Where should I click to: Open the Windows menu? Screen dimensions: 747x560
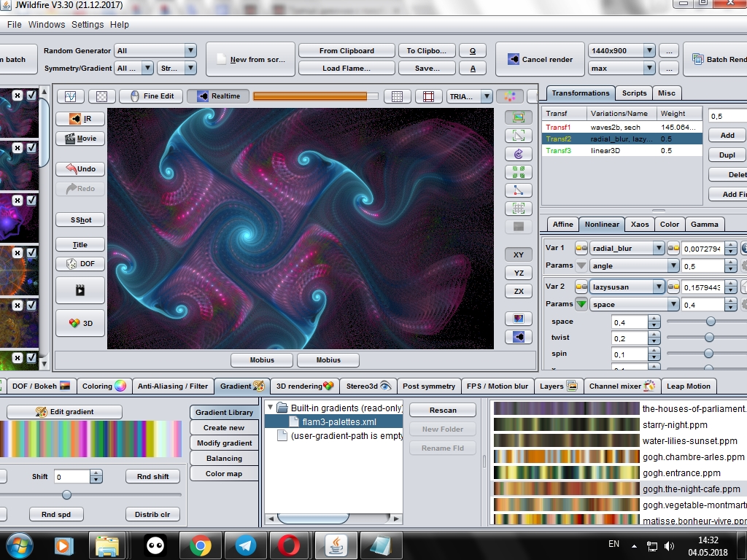[x=47, y=24]
